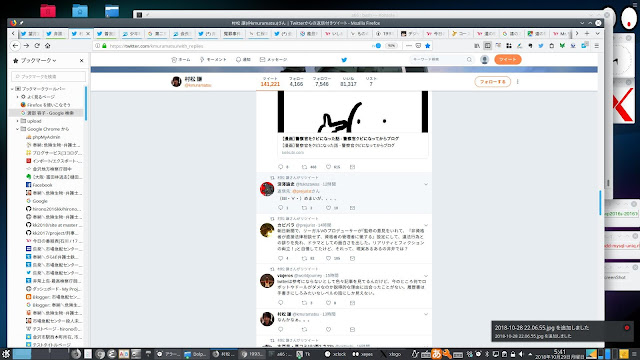Collapse the ブックマークツールバー folder
The width and height of the screenshot is (640, 360).
[12, 89]
